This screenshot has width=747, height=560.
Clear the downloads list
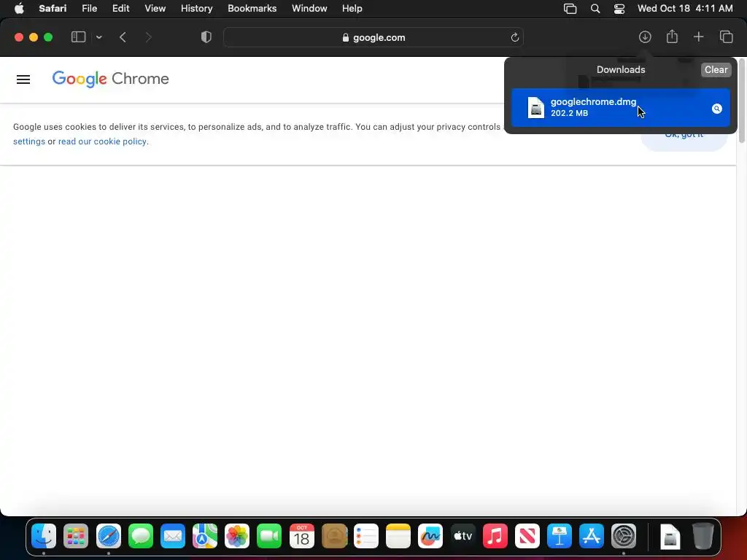[x=716, y=69]
